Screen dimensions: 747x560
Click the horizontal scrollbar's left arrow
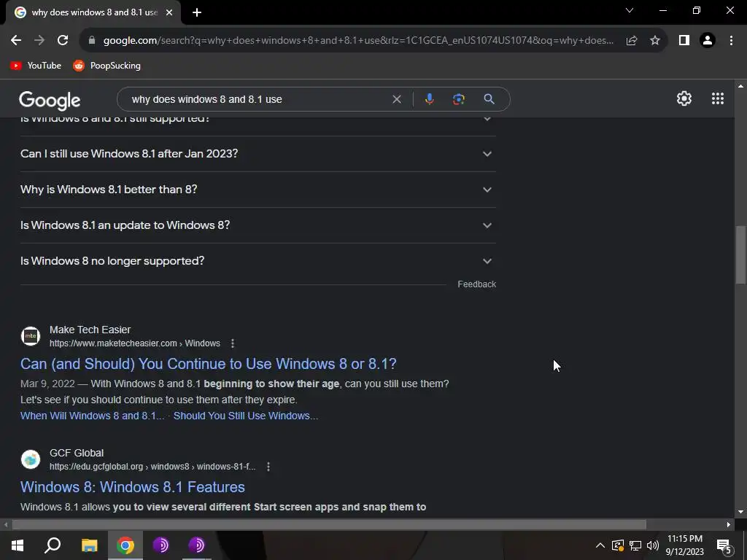click(6, 525)
